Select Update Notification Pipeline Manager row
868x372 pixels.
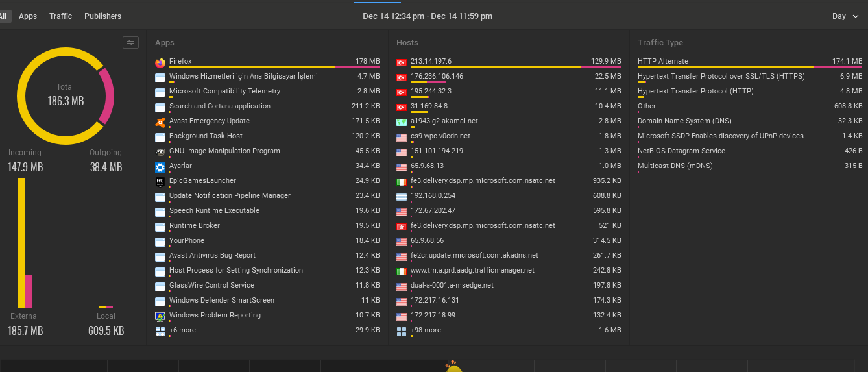(267, 196)
